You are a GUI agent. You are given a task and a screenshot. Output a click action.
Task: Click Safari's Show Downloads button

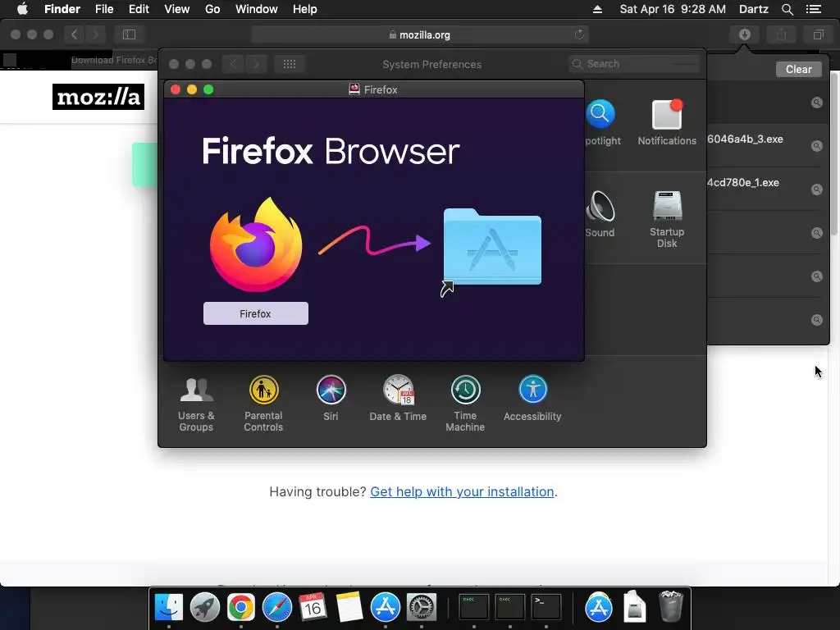click(744, 34)
